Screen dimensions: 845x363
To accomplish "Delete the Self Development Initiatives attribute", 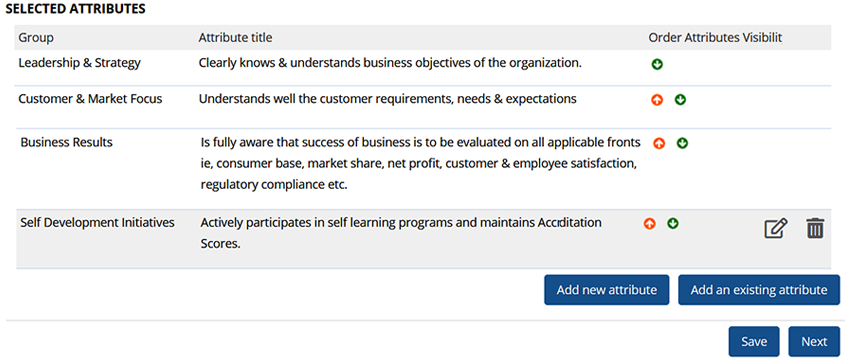I will pyautogui.click(x=815, y=228).
